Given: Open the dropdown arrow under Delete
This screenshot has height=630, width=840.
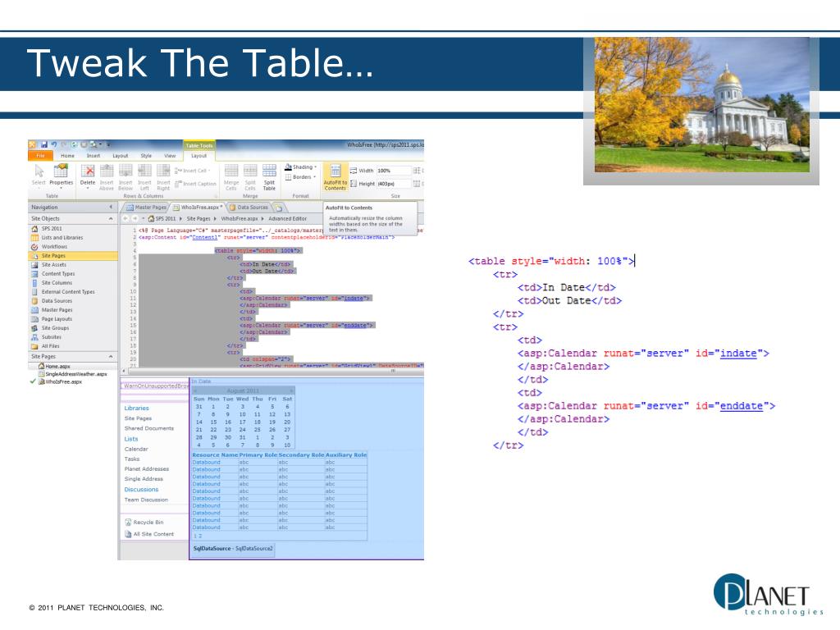Looking at the screenshot, I should [88, 189].
